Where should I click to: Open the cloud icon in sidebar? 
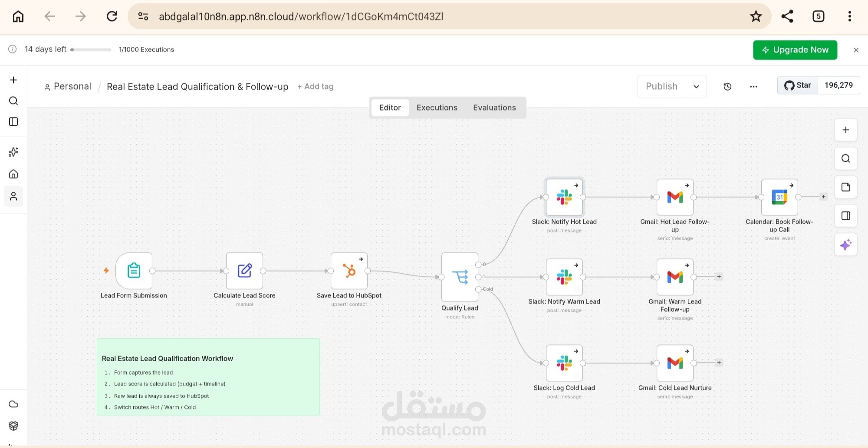click(13, 404)
